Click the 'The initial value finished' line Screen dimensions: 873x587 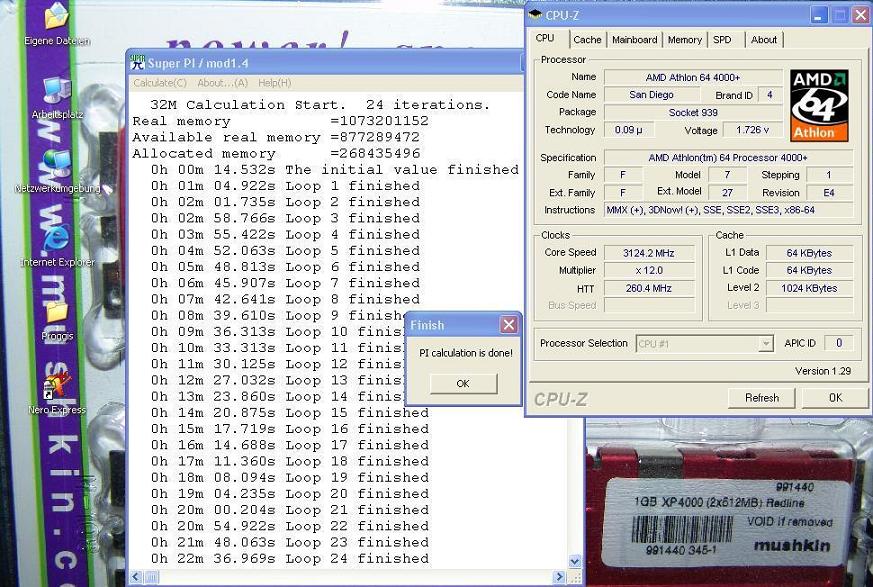coord(335,170)
